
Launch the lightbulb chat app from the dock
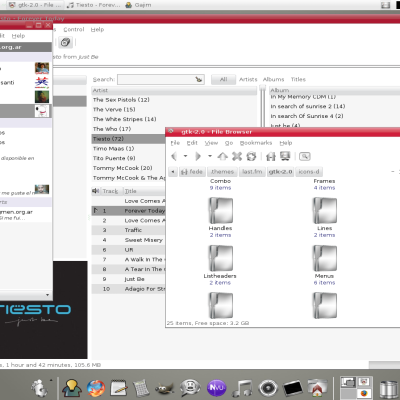71,388
